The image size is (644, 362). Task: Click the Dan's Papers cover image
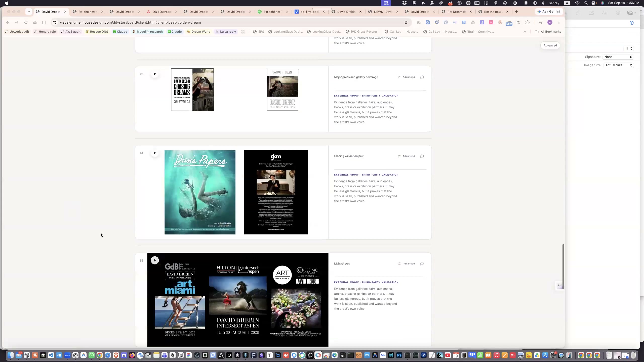(x=200, y=192)
